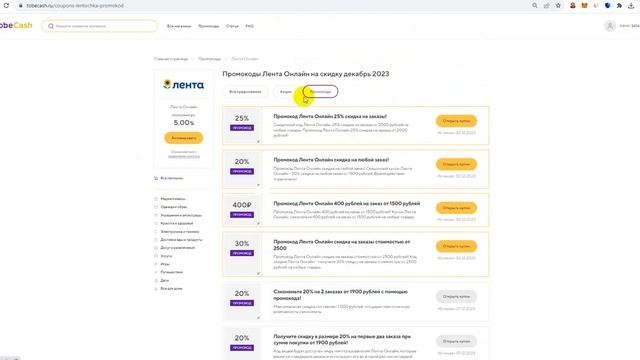Open the 'Электроника и техника' category

click(180, 231)
